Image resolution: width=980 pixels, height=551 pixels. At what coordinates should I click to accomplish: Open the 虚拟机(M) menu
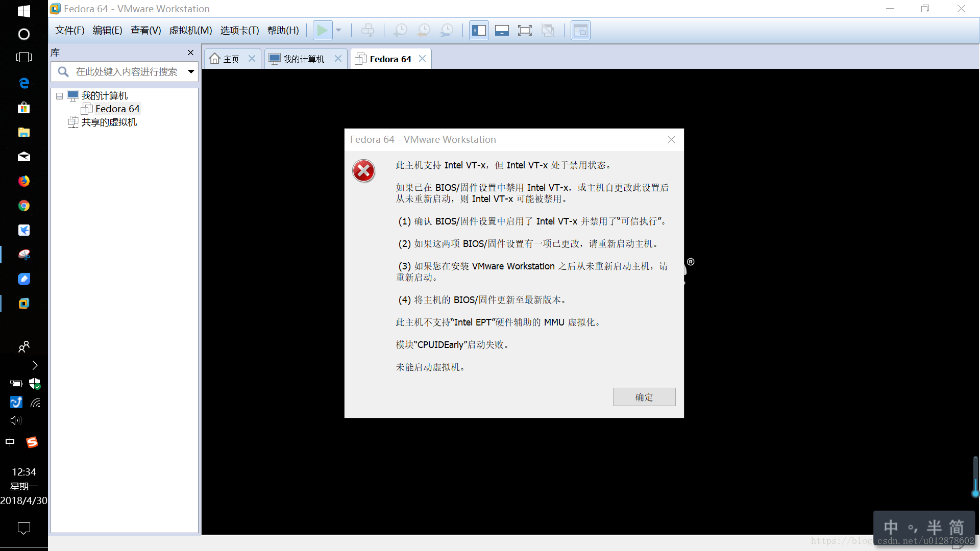pos(190,31)
